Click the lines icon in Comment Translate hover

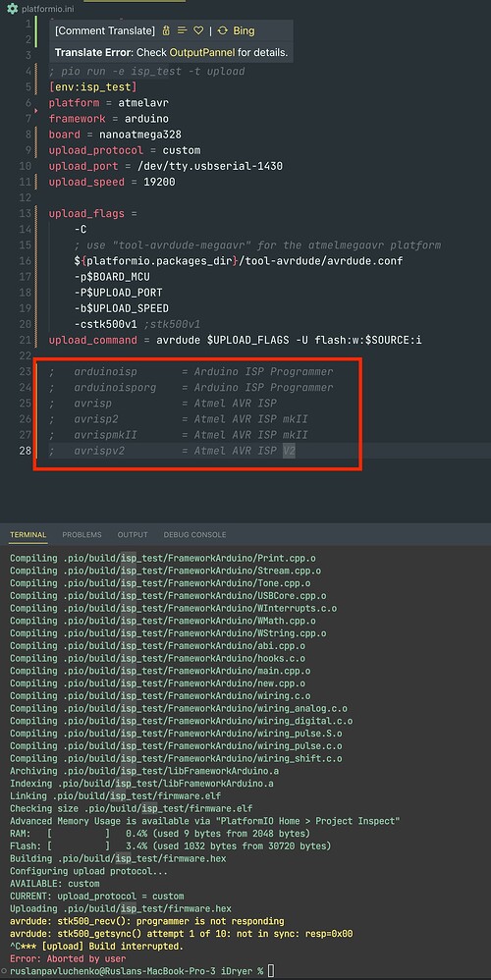click(x=183, y=30)
